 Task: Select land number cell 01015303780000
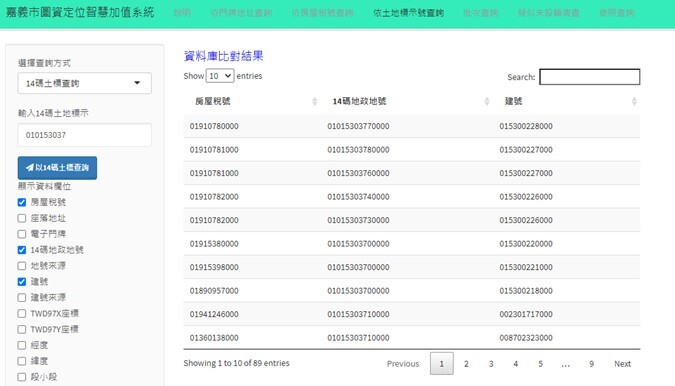click(358, 150)
